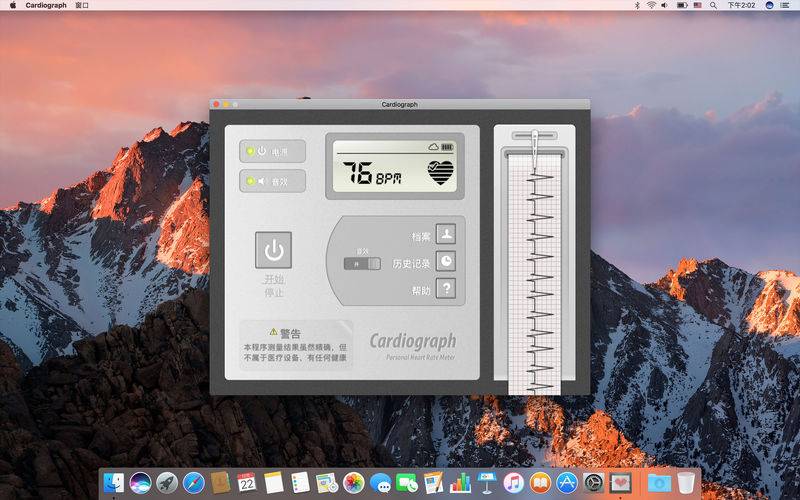Start measurement with the large power button
Viewport: 800px width, 500px height.
(273, 250)
